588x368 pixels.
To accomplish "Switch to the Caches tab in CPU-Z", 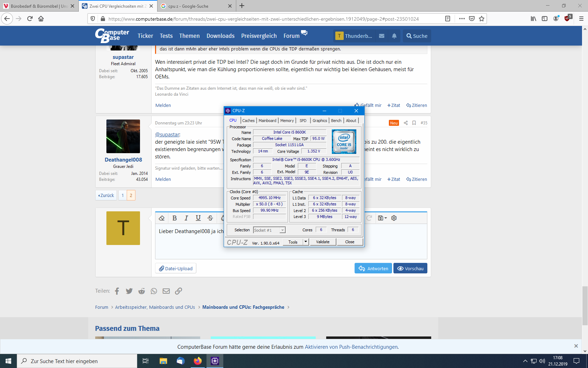I will pos(248,121).
